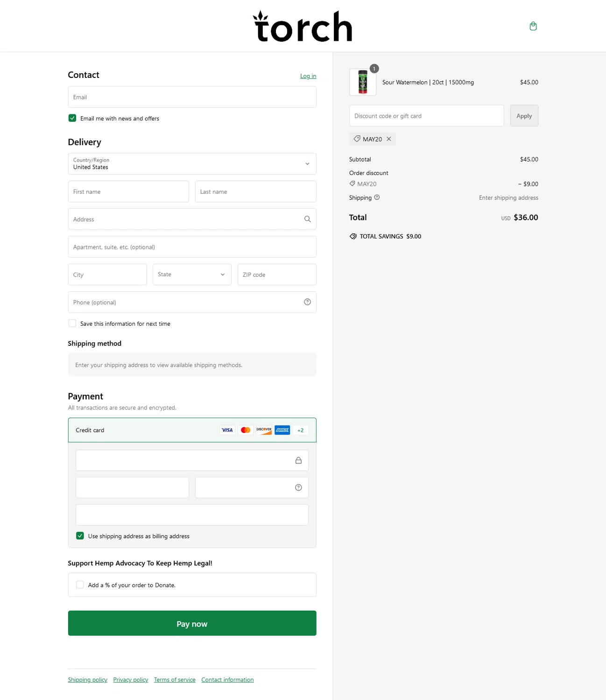Click the Apply discount button
This screenshot has height=700, width=606.
click(524, 116)
